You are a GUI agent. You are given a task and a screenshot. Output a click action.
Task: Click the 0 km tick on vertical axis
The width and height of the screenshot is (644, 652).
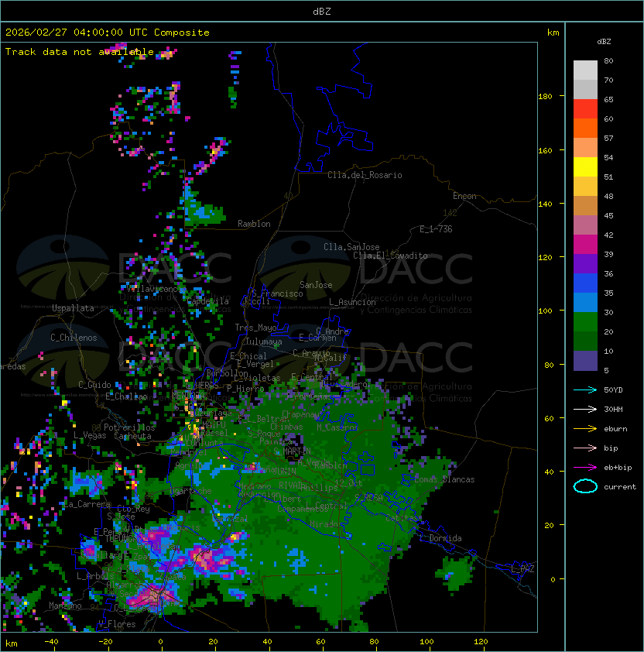coord(553,580)
